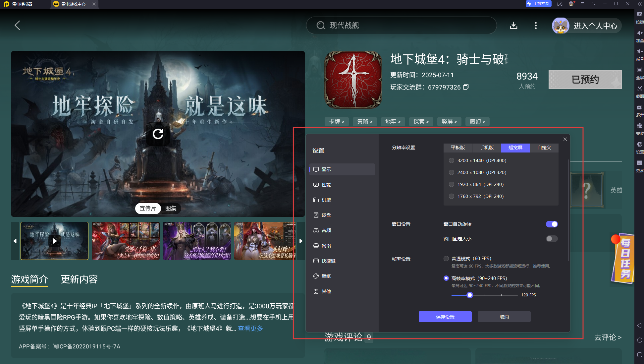Collapse the right sidebar with double-chevron icon

click(640, 4)
